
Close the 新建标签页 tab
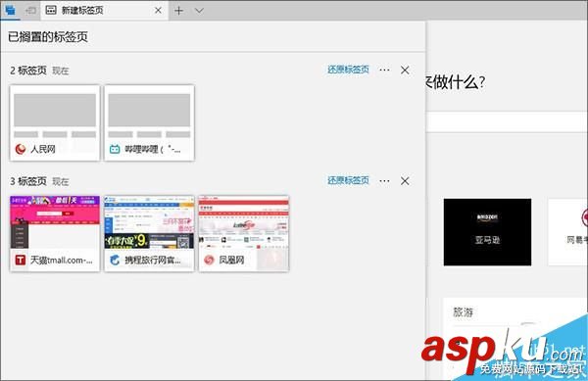point(158,11)
